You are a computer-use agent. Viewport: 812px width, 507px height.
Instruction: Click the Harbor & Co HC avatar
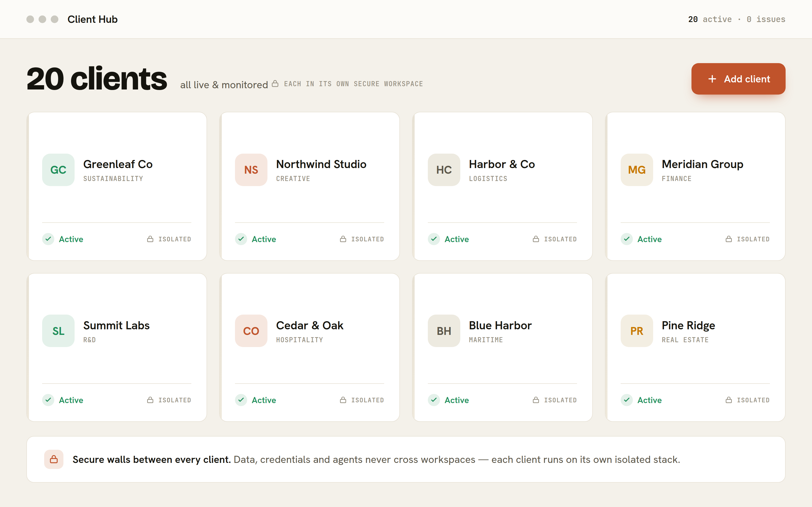pyautogui.click(x=444, y=170)
